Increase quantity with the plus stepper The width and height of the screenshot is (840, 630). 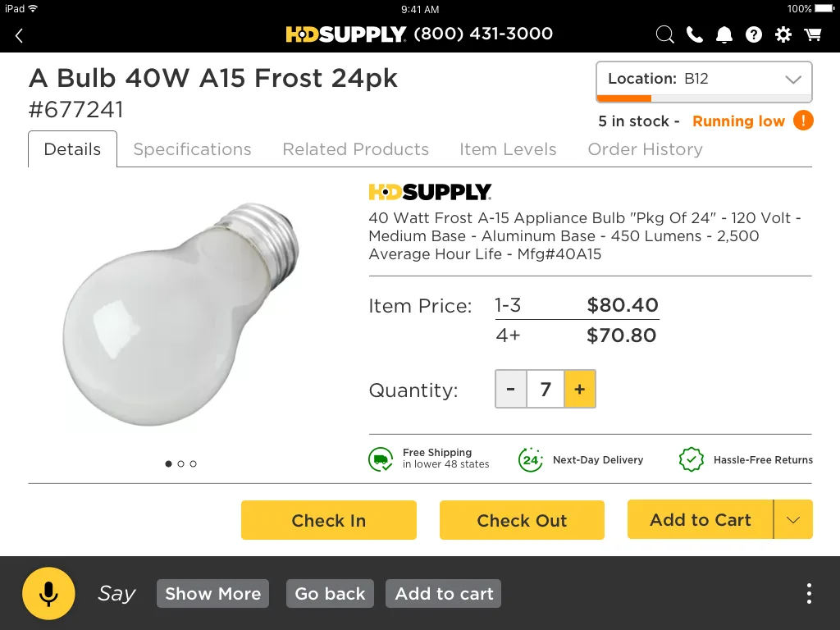(x=580, y=389)
